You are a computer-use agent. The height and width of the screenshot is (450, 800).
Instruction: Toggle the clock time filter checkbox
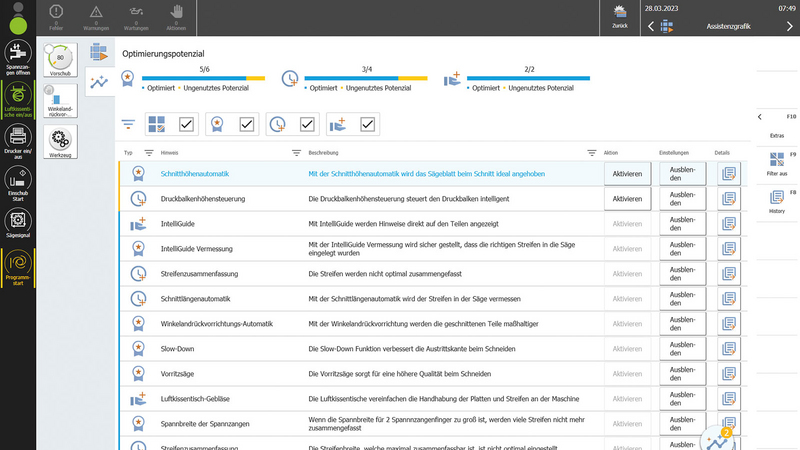click(307, 125)
